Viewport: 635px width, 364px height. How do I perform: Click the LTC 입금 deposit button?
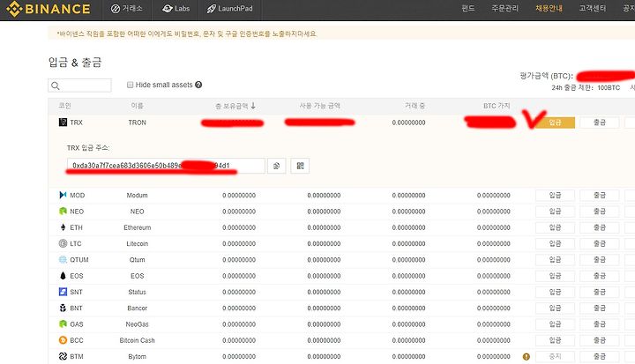[555, 244]
